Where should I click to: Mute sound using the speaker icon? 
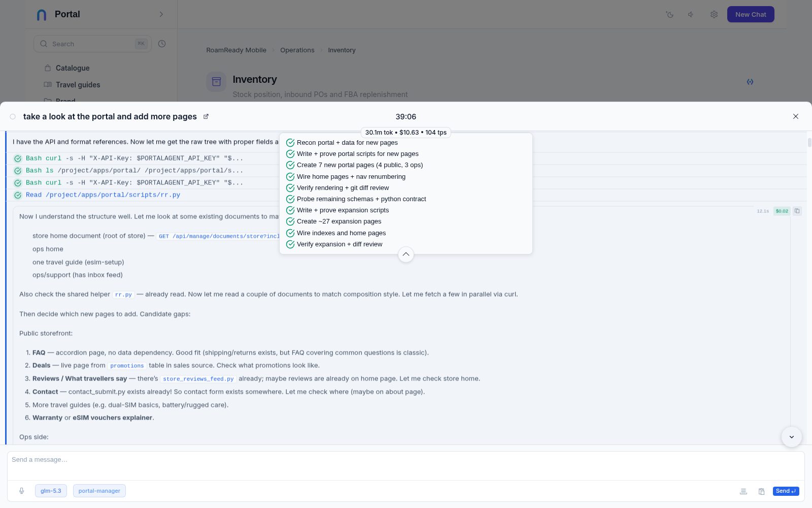pos(691,15)
